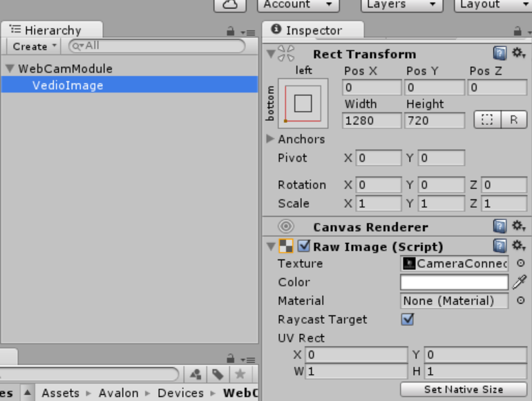Click the Favorites star icon
The image size is (532, 401).
(240, 374)
